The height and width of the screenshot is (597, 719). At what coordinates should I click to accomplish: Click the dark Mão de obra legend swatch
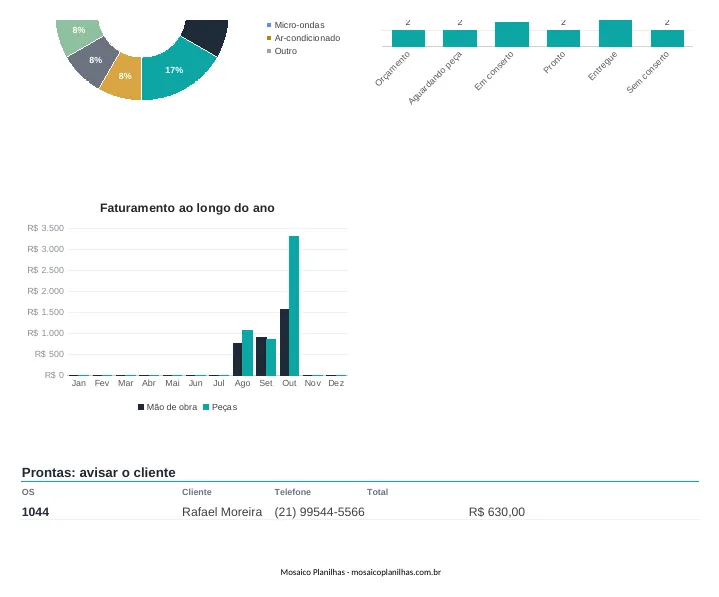click(141, 407)
